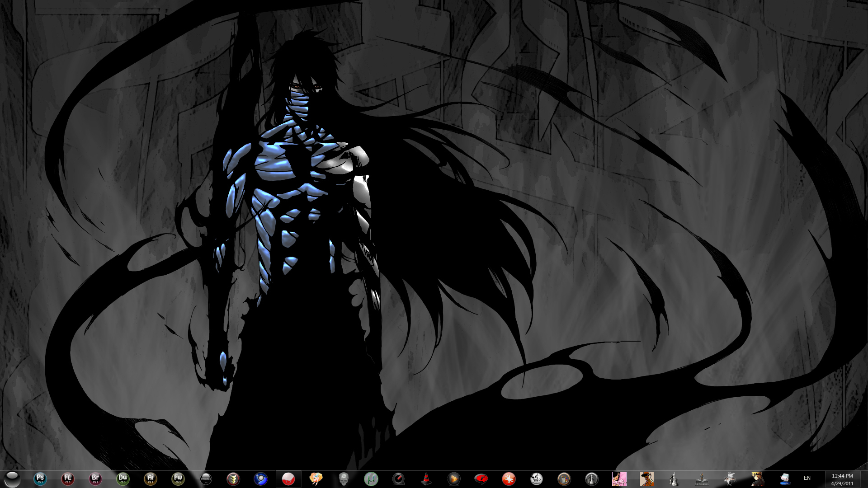Image resolution: width=868 pixels, height=488 pixels.
Task: Open the clock showing 12:44 PM
Action: click(x=842, y=479)
